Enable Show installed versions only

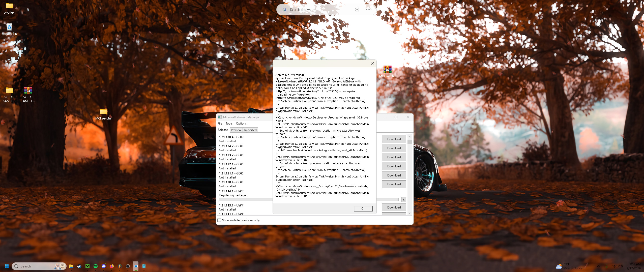pos(219,220)
